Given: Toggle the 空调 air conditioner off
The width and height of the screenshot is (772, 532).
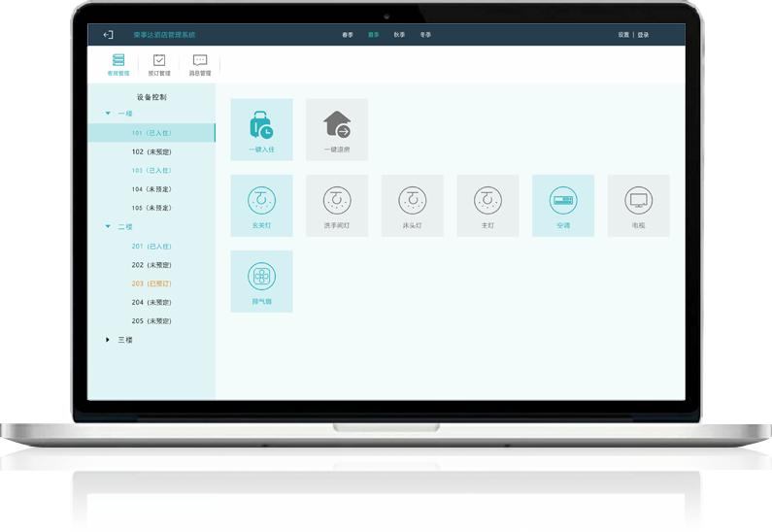Looking at the screenshot, I should tap(563, 205).
